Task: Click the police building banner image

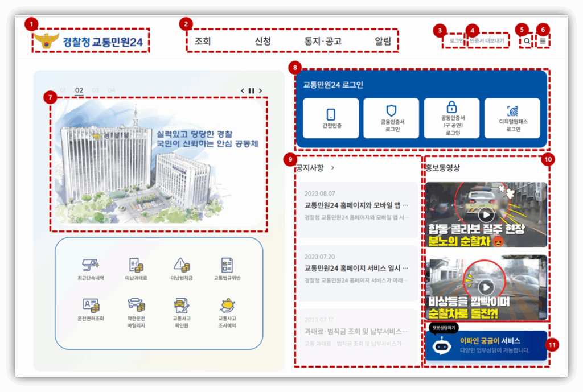Action: (x=159, y=163)
